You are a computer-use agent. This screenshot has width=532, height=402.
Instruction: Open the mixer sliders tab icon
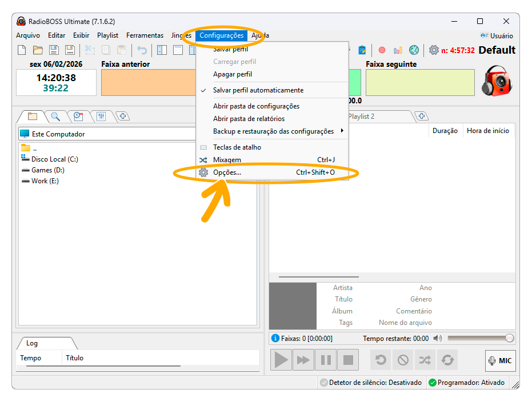coord(101,116)
